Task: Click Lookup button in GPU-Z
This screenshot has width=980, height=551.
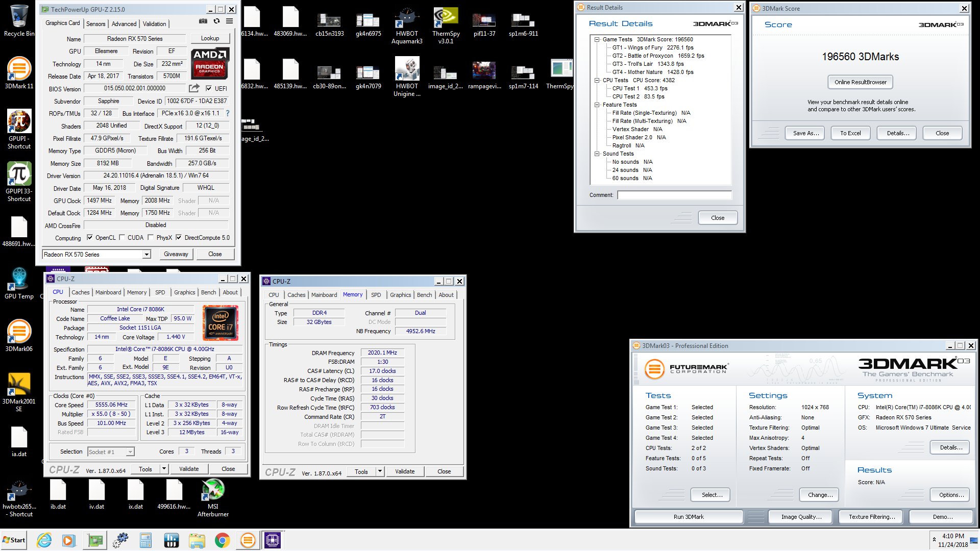Action: [x=210, y=38]
